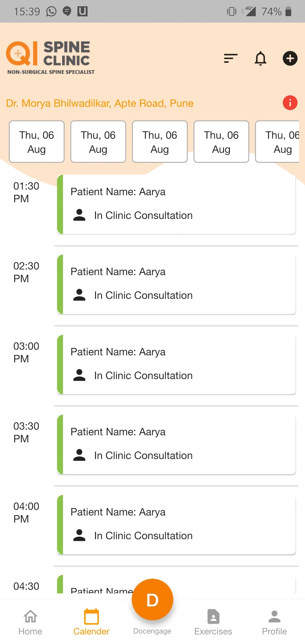The image size is (305, 644).
Task: Tap the red info icon
Action: point(290,103)
